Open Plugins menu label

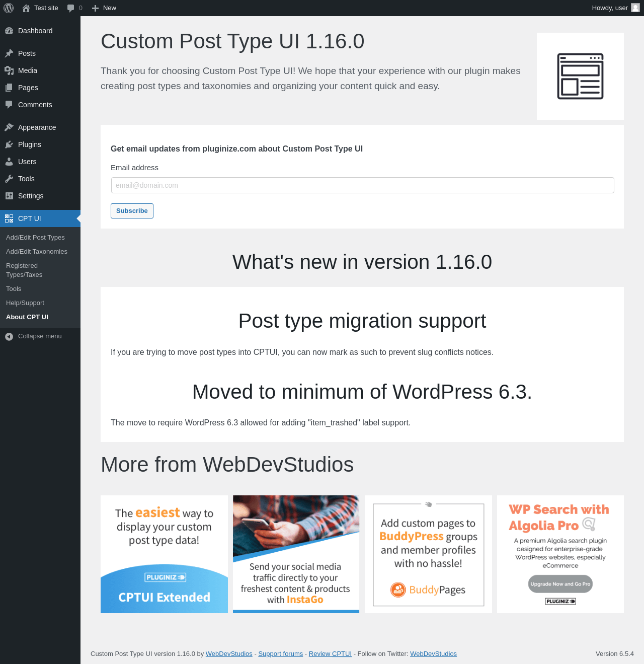30,144
